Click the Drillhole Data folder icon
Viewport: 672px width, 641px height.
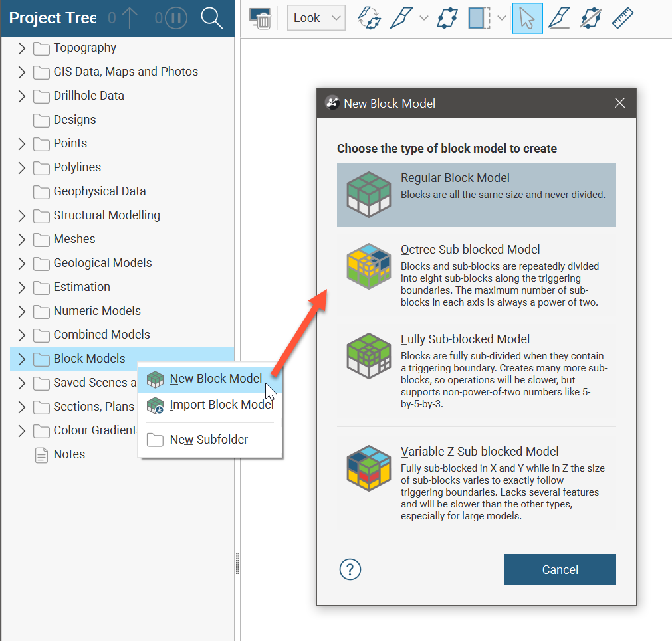(x=41, y=96)
